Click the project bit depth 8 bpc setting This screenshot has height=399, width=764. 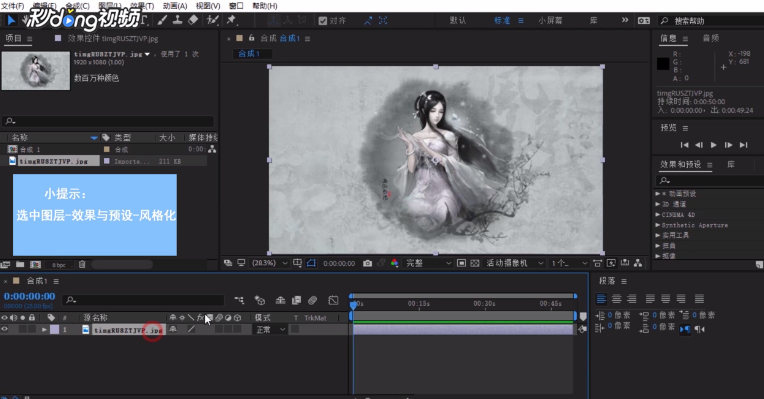(59, 265)
